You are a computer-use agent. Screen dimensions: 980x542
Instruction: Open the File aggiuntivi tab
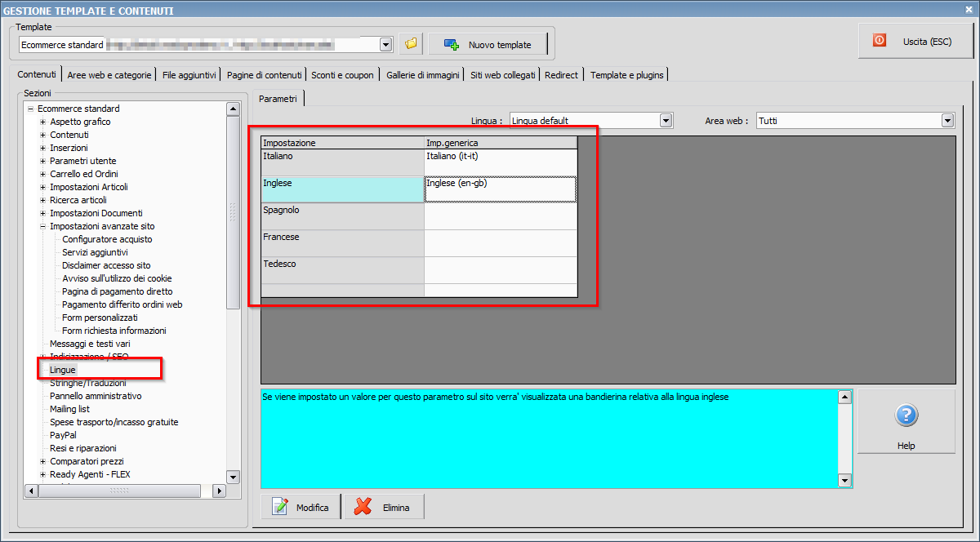[189, 74]
